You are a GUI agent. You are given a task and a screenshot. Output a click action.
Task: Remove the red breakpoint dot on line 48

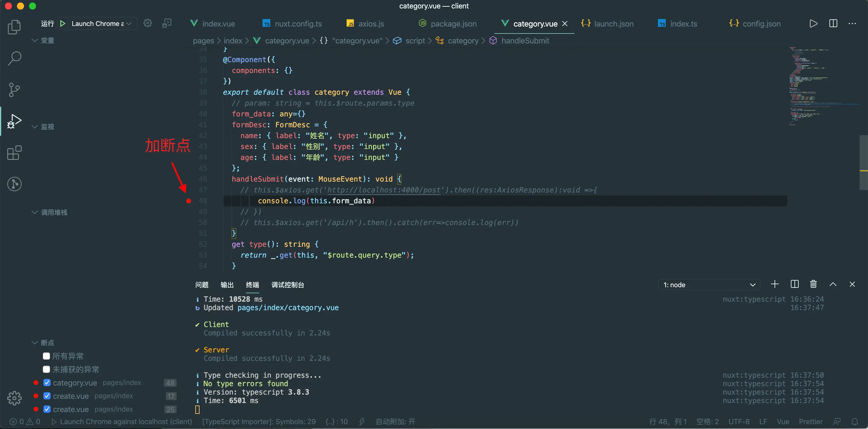[x=189, y=201]
